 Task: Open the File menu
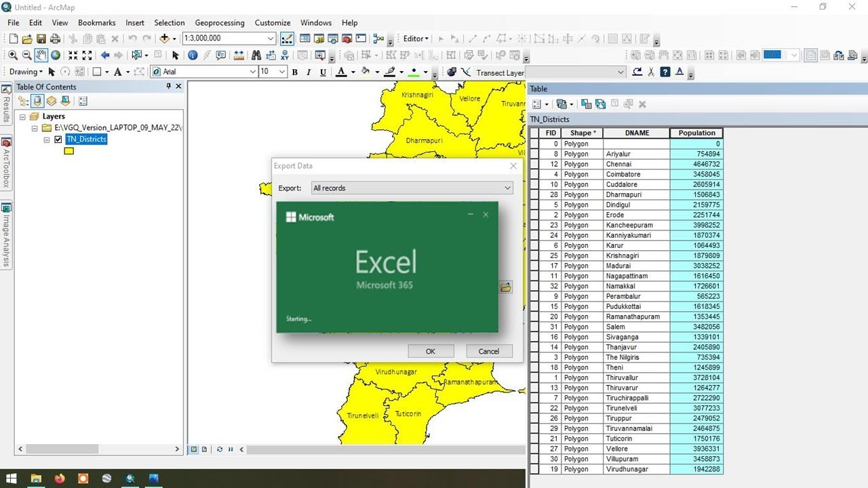point(13,22)
